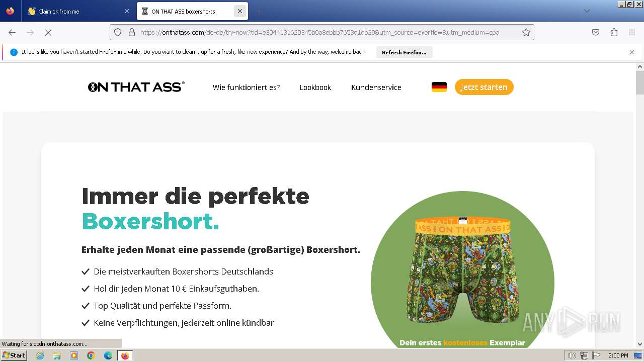Click the taskbar clock showing 2:00 PM
This screenshot has height=362, width=644.
pyautogui.click(x=618, y=355)
